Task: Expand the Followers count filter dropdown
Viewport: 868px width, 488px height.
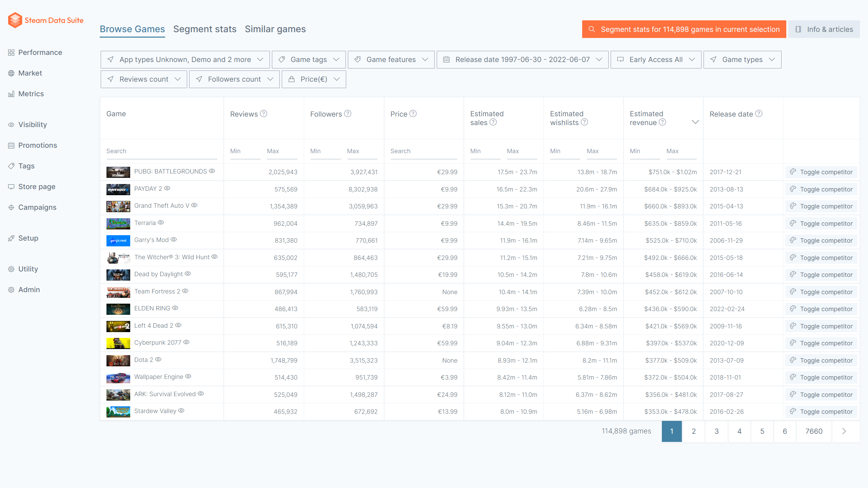Action: pyautogui.click(x=234, y=79)
